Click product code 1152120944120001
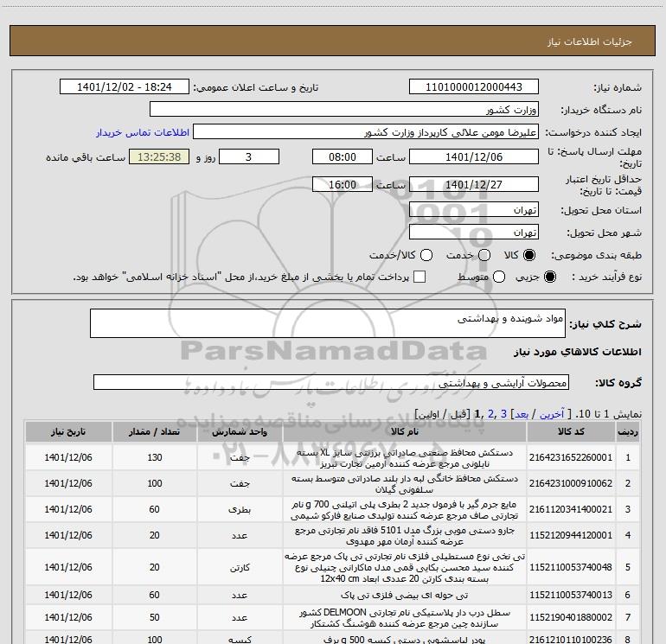Screen dimensions: 666x644 pyautogui.click(x=571, y=535)
